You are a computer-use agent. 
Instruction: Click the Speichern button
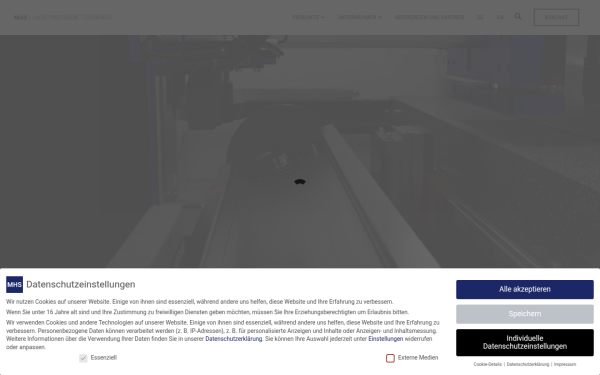point(525,314)
